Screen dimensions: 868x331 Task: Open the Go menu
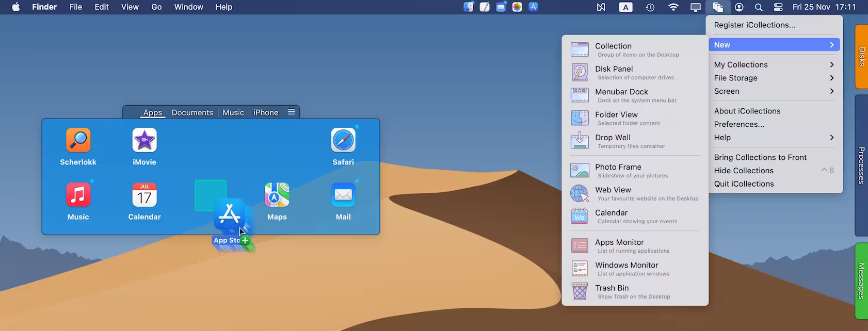click(156, 7)
